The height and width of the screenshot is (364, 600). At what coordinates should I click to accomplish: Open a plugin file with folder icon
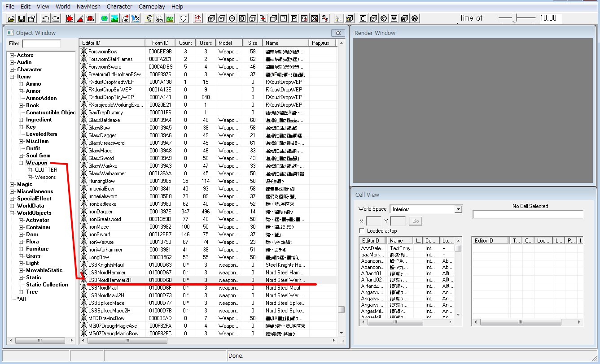11,18
